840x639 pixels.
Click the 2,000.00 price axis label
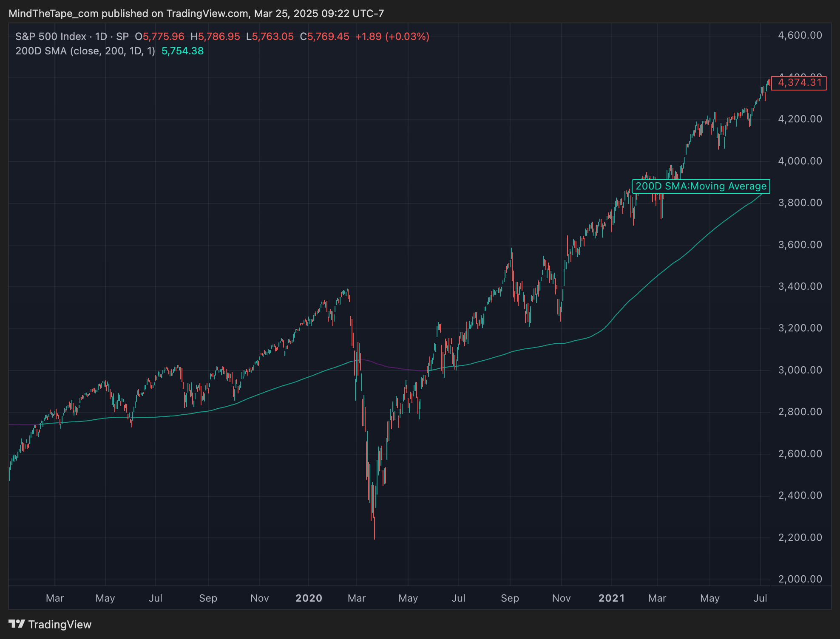point(800,579)
